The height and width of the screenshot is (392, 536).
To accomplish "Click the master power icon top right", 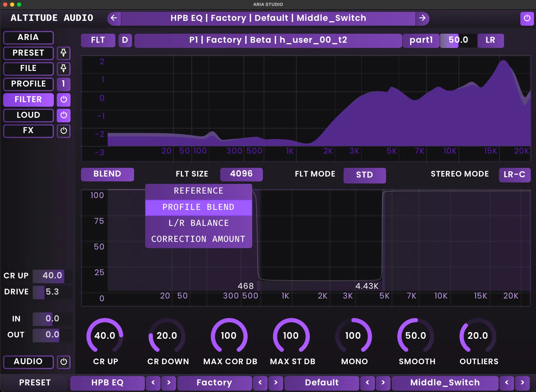I will tap(527, 19).
